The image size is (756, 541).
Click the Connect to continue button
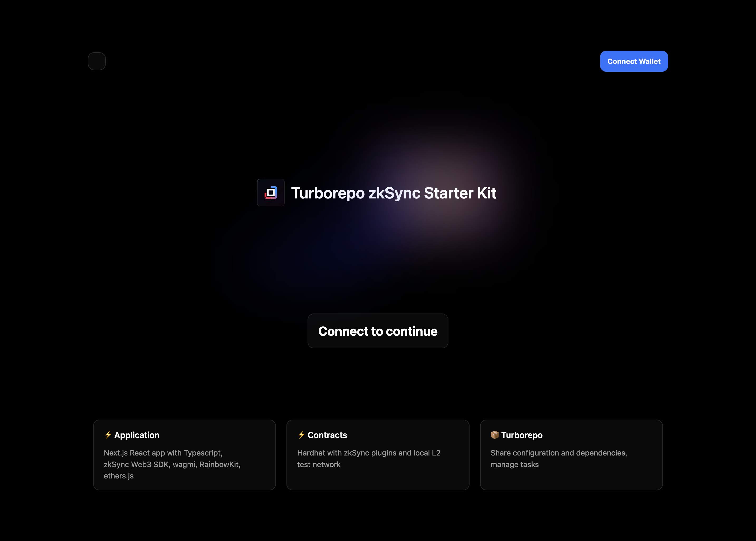tap(378, 331)
